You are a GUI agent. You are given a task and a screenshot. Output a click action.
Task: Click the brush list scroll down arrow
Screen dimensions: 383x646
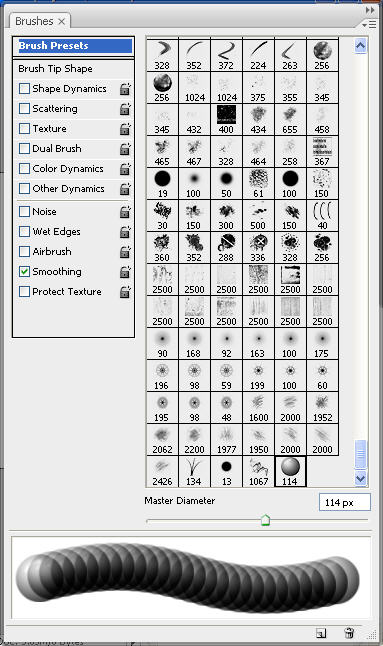click(360, 478)
